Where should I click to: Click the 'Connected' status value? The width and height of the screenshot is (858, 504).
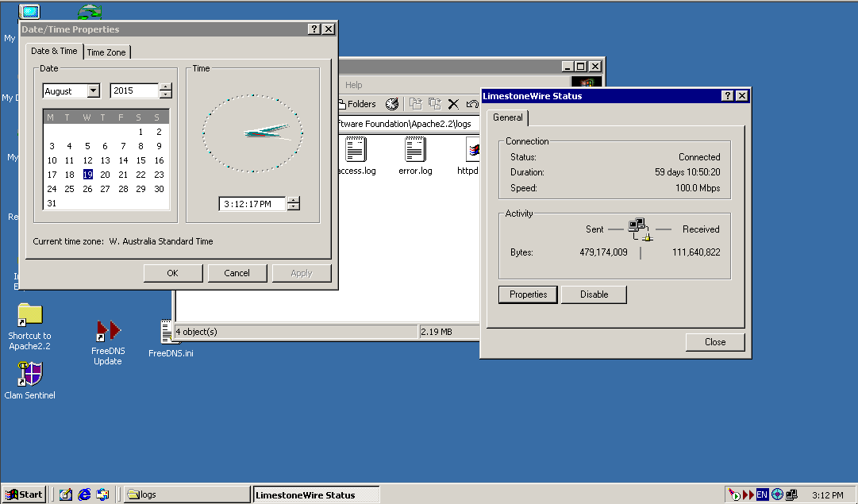(x=699, y=157)
